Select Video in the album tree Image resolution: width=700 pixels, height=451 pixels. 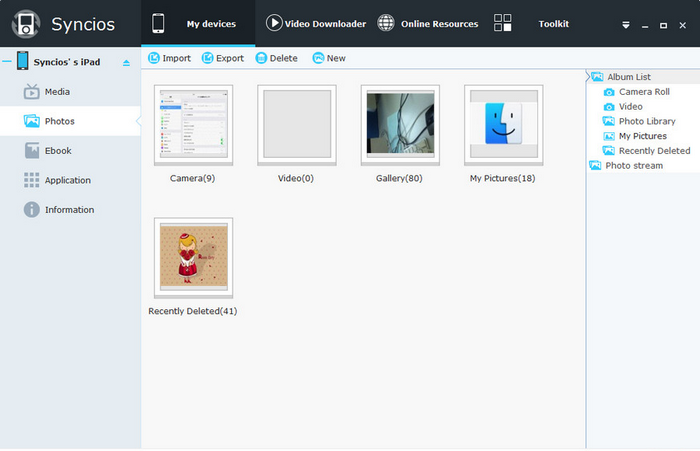click(630, 106)
